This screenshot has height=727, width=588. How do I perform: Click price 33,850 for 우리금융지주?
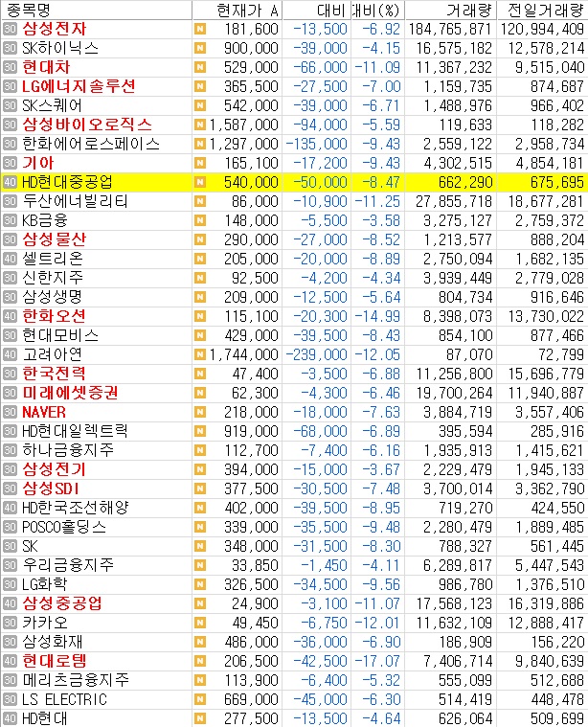click(255, 566)
